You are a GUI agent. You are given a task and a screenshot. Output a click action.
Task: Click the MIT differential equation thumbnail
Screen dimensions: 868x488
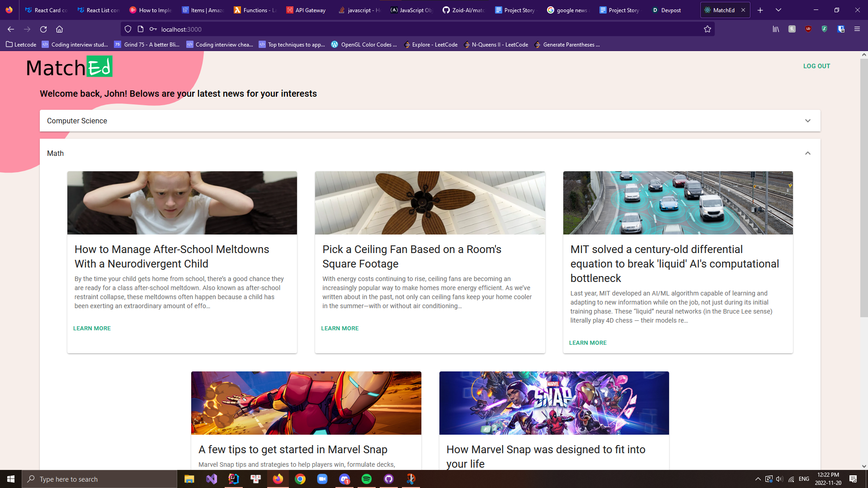click(x=678, y=202)
